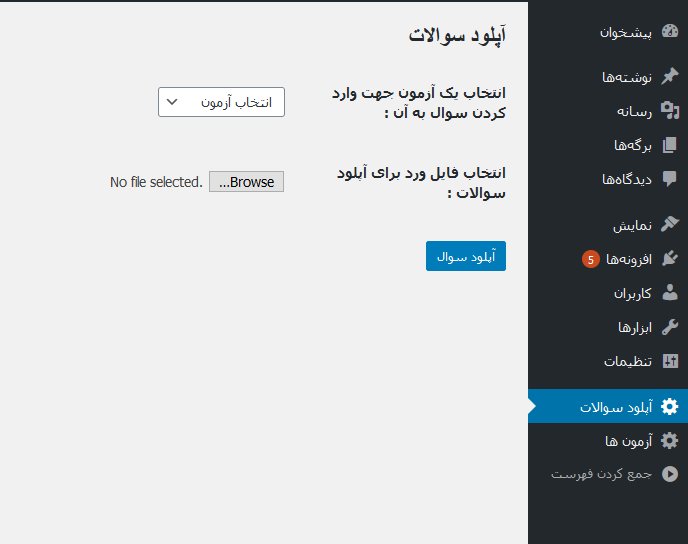This screenshot has width=688, height=544.
Task: Click the pages icon beside برگه‌ها
Action: (670, 145)
